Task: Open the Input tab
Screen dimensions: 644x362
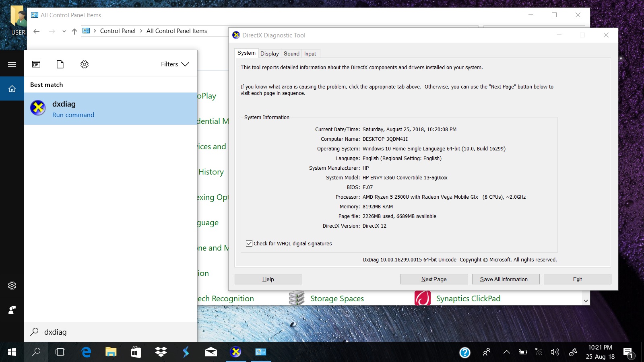Action: 310,53
